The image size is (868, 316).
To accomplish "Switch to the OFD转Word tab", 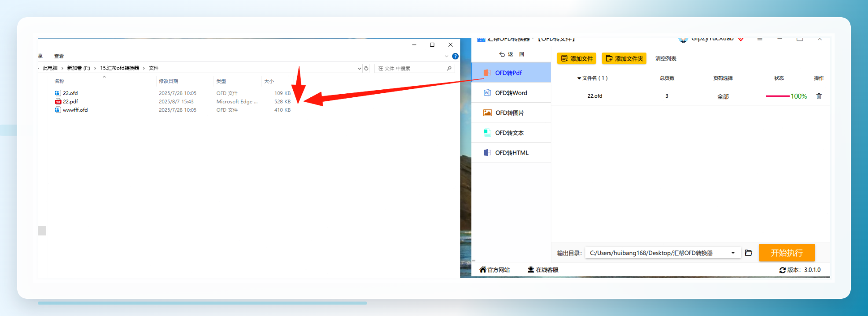I will tap(511, 93).
